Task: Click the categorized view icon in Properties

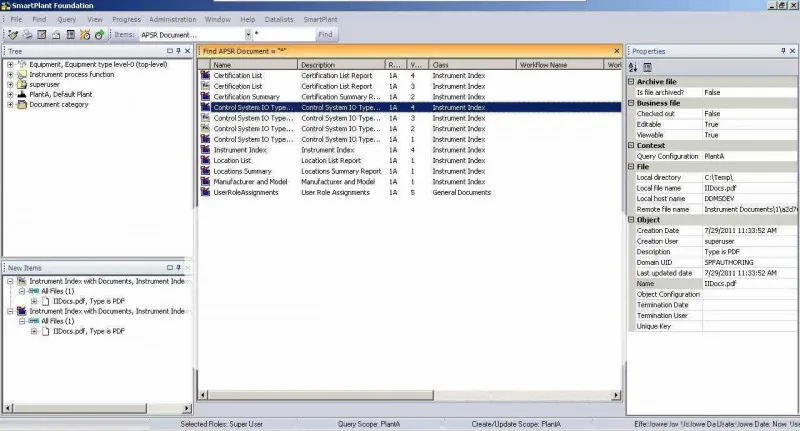Action: point(647,67)
